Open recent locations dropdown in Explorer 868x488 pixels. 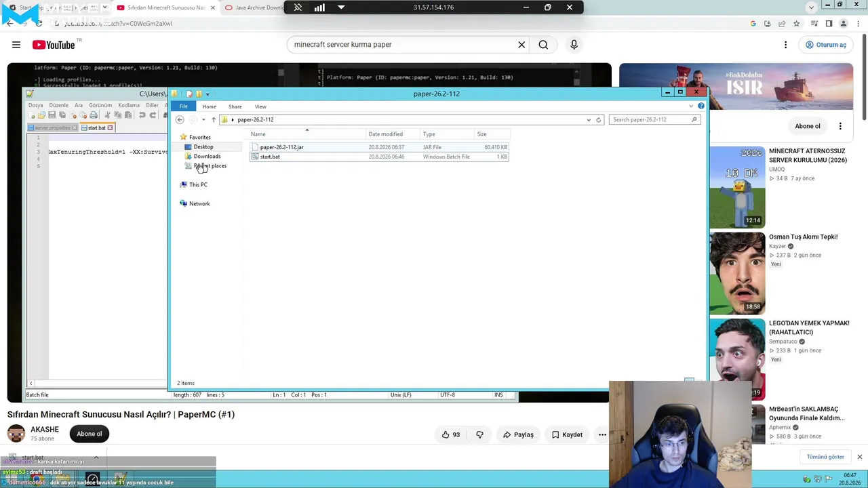[x=203, y=120]
